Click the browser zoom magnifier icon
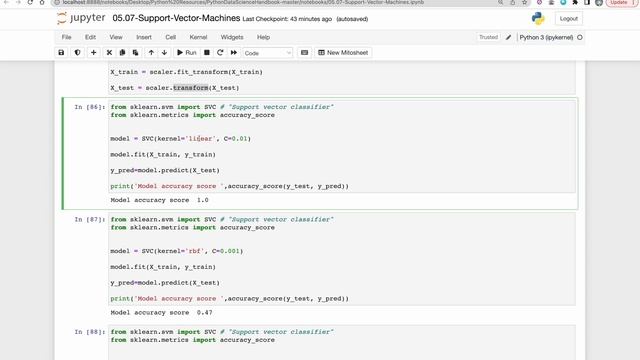 [x=500, y=2]
